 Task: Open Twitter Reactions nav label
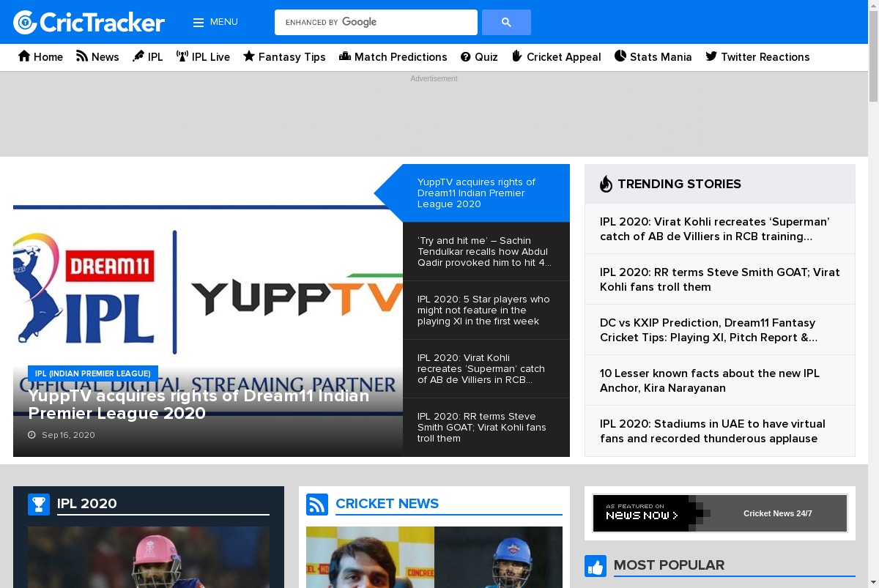click(x=765, y=57)
